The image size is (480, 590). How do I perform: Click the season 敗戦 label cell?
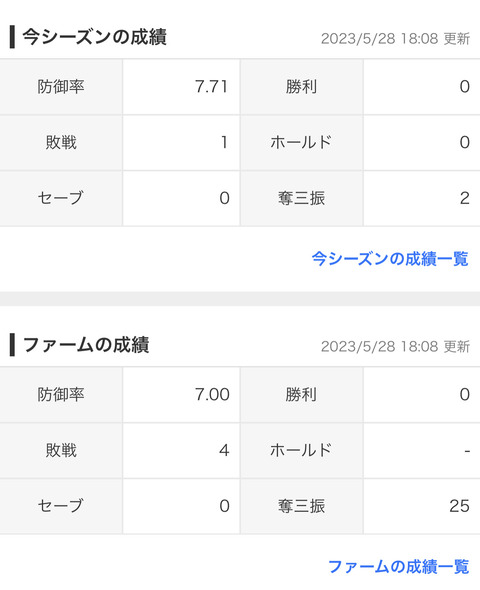coord(61,142)
